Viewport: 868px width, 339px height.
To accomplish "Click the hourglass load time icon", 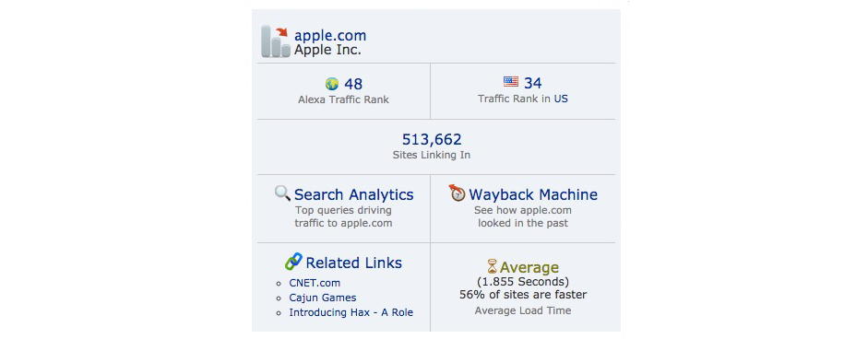I will pyautogui.click(x=493, y=266).
